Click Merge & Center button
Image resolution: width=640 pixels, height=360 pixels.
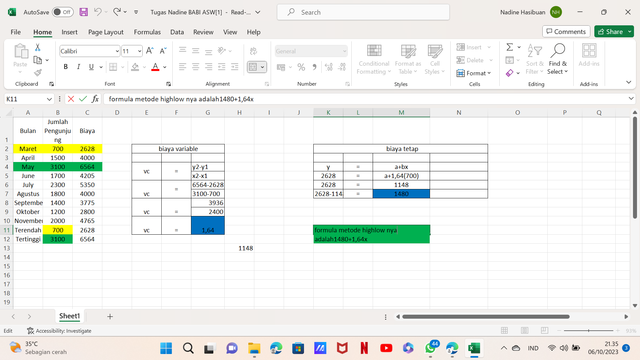pyautogui.click(x=253, y=67)
